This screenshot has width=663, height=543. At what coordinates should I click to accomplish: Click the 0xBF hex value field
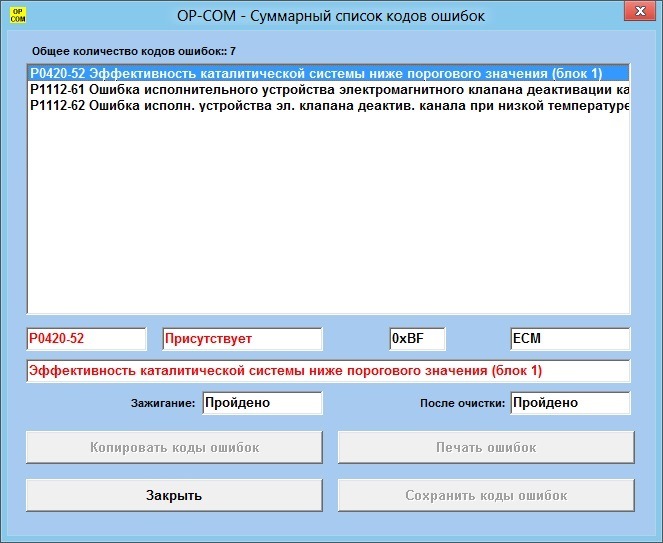pyautogui.click(x=417, y=339)
